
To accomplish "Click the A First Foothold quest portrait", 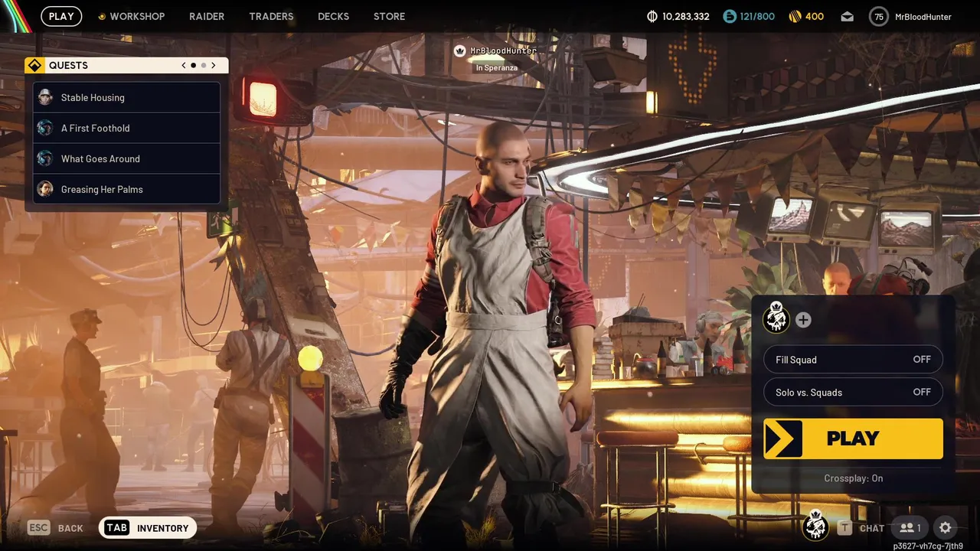I will (x=45, y=128).
